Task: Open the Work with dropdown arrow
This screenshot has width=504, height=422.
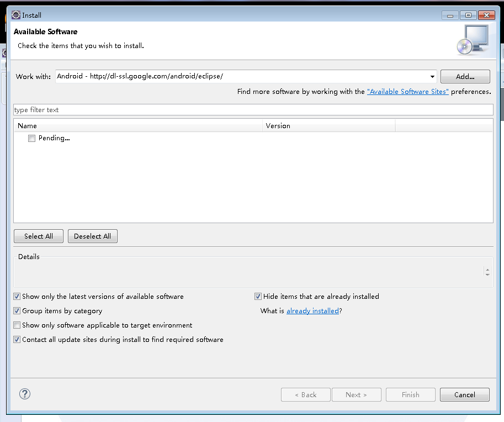Action: pos(432,77)
